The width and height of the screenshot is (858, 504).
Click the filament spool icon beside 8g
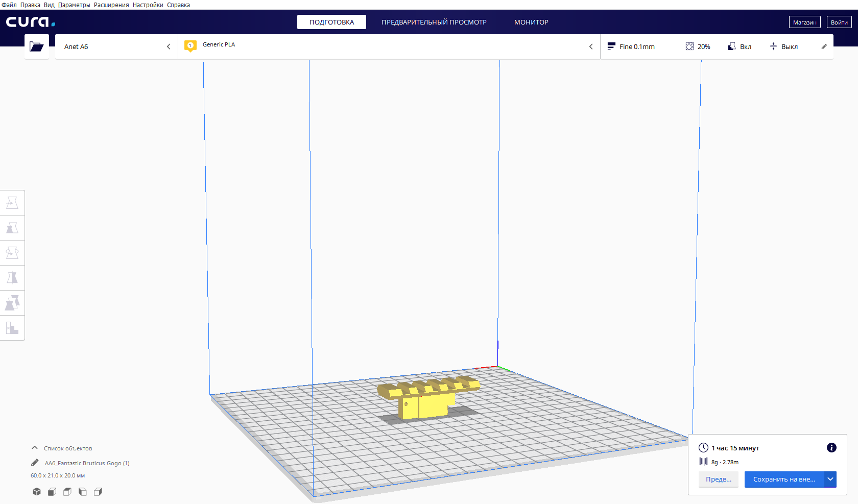(703, 462)
